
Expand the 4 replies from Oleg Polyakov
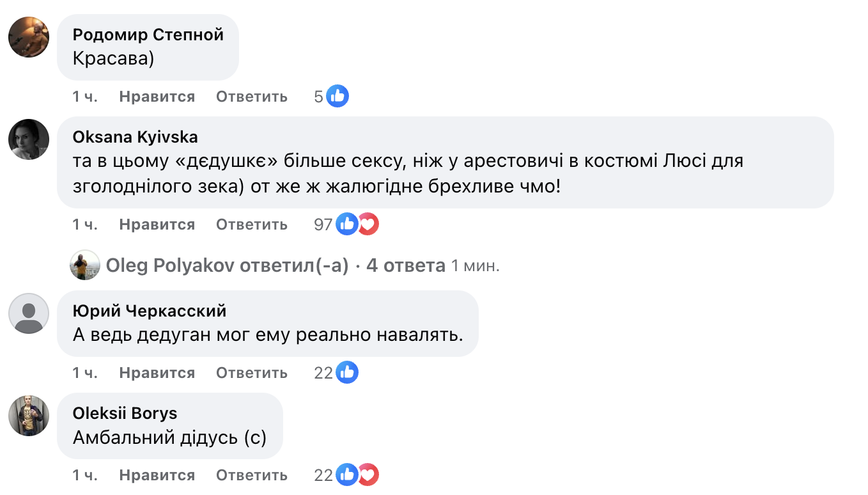tap(405, 265)
